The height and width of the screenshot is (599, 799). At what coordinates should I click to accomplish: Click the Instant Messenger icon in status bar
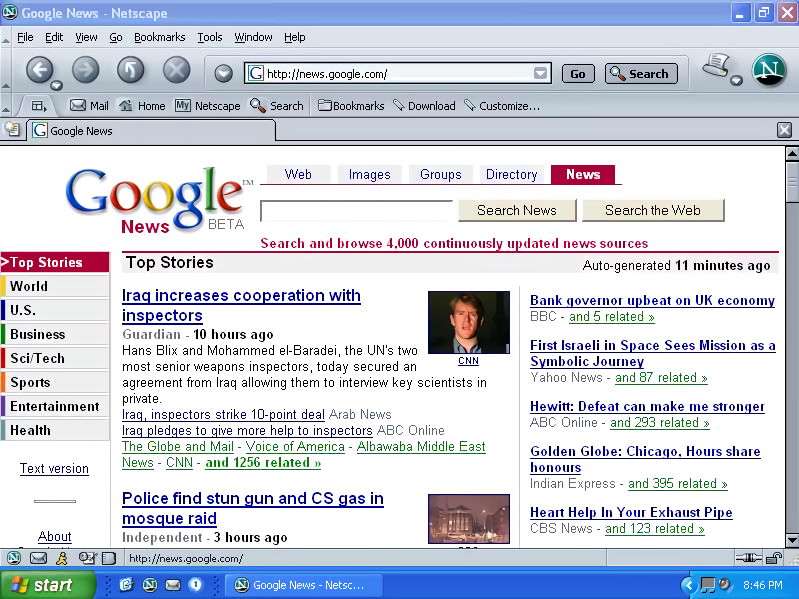[62, 558]
